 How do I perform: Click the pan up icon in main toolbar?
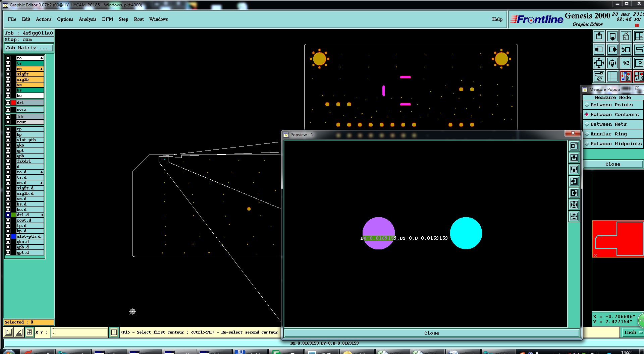(599, 36)
